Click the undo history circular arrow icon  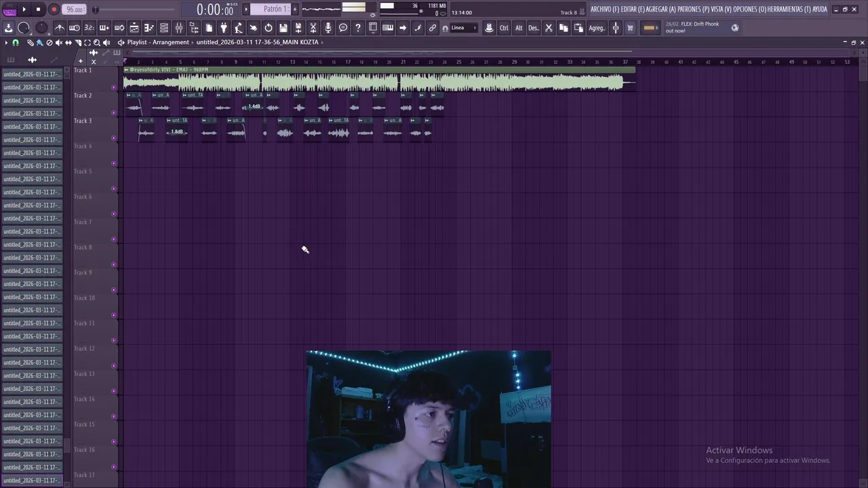(x=269, y=28)
